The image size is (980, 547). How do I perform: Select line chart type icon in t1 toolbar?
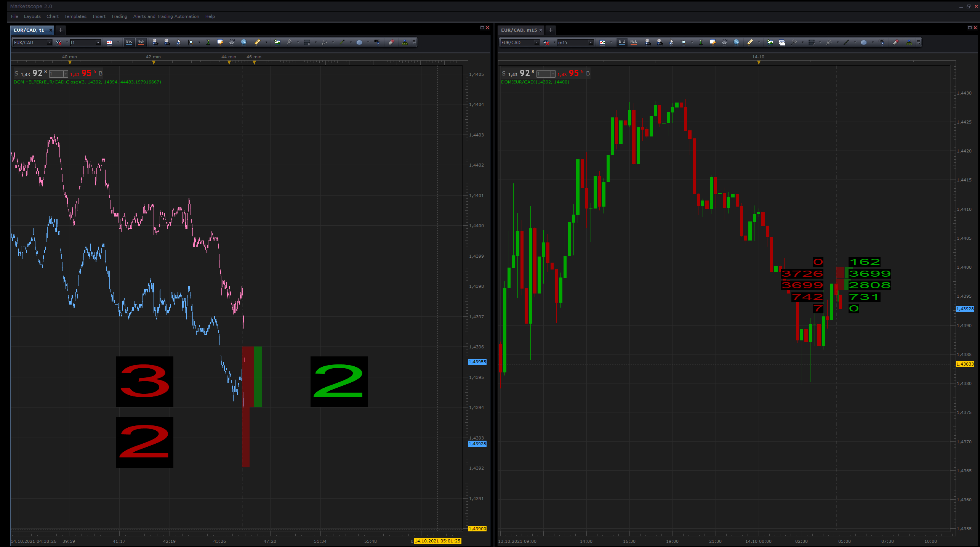(109, 42)
